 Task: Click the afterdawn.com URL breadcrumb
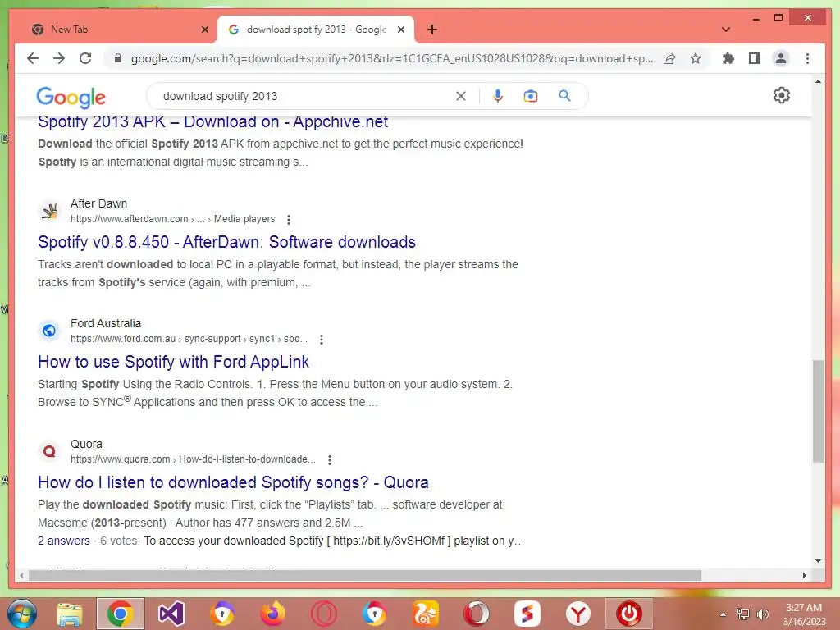[x=172, y=219]
